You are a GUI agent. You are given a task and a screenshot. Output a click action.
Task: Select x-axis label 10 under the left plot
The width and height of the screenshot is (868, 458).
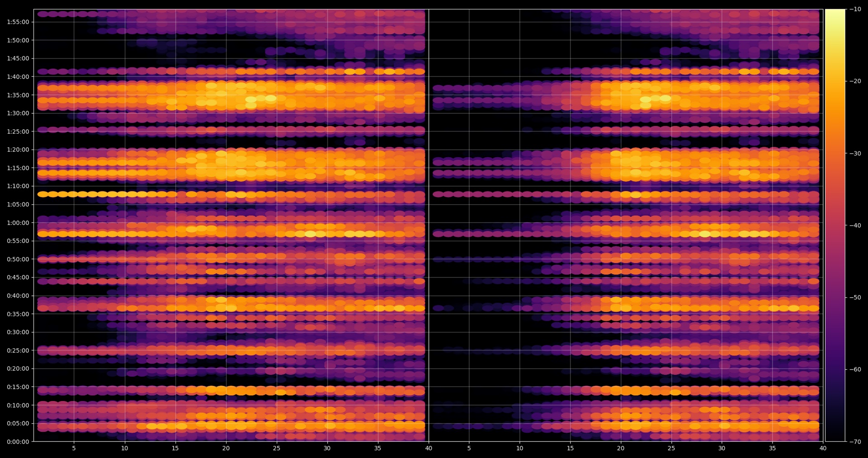point(125,448)
